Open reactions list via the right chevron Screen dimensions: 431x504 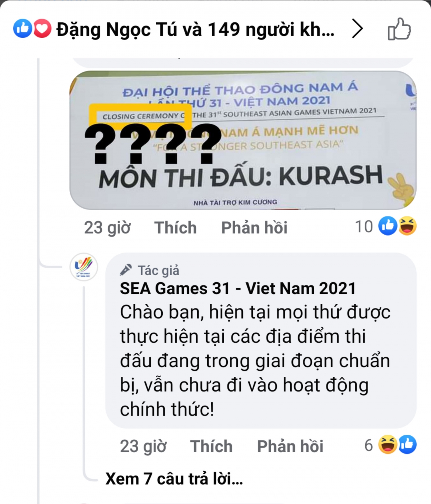[357, 29]
